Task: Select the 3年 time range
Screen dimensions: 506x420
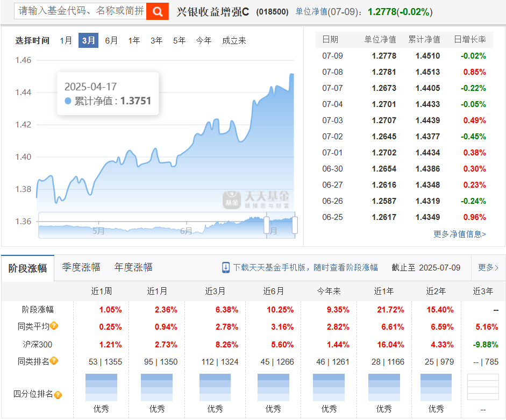Action: click(x=156, y=40)
